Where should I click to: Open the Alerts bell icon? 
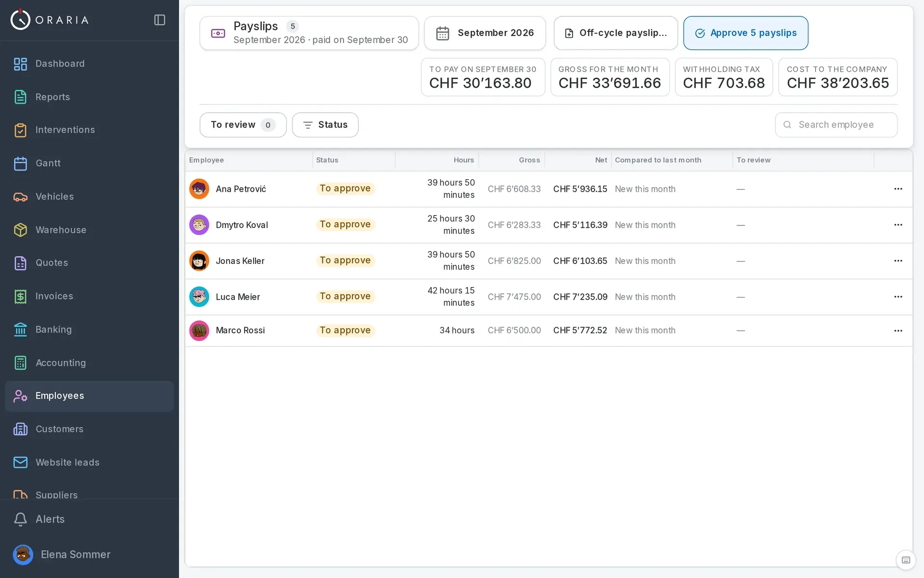20,519
